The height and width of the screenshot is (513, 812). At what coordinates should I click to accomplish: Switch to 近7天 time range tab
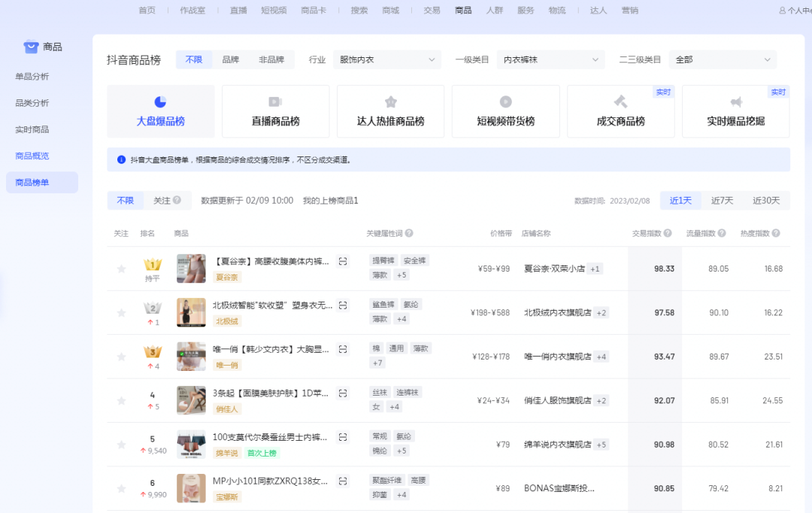tap(722, 200)
